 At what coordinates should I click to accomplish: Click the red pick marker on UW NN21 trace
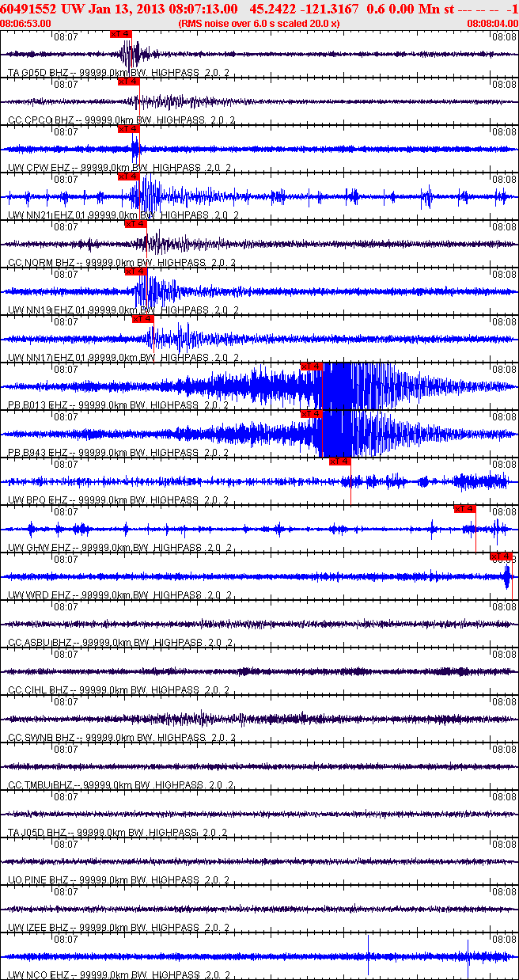click(x=128, y=177)
